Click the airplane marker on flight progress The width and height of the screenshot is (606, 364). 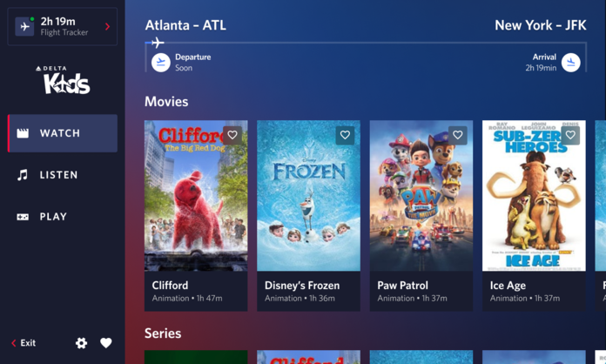[158, 42]
